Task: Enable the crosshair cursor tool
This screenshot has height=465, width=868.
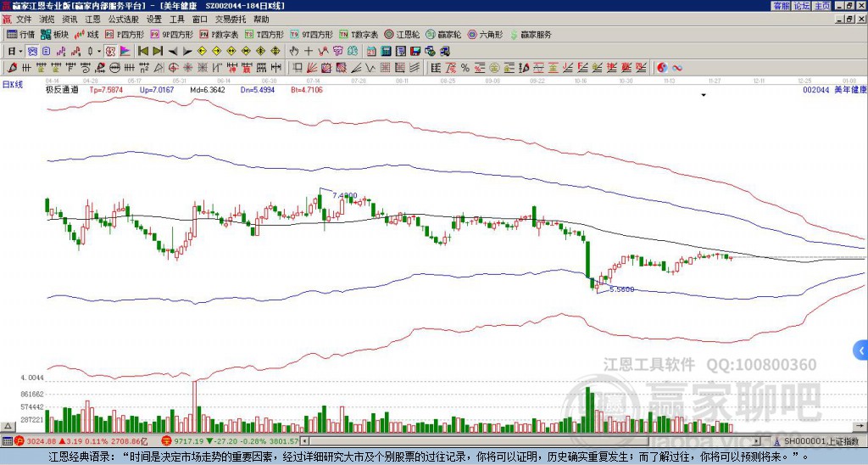Action: [309, 52]
